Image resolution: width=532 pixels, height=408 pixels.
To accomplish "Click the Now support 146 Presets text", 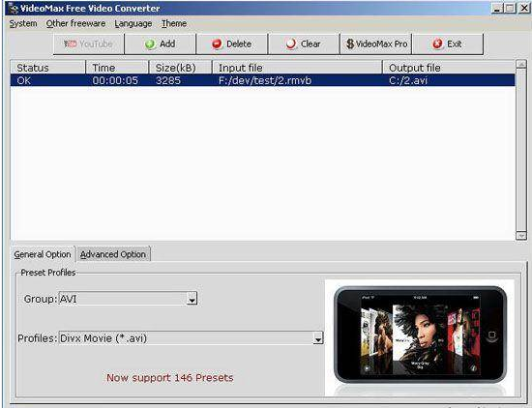I will click(170, 378).
